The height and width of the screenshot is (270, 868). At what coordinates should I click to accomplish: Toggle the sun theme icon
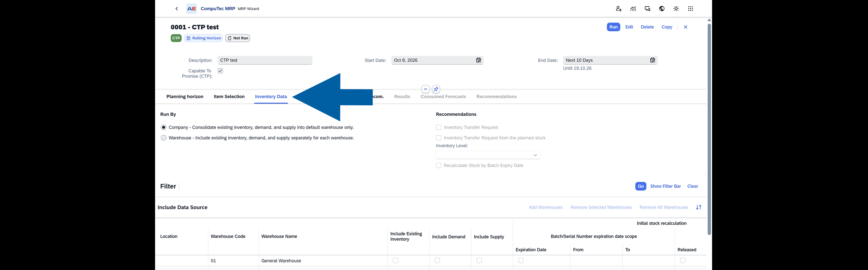[676, 9]
